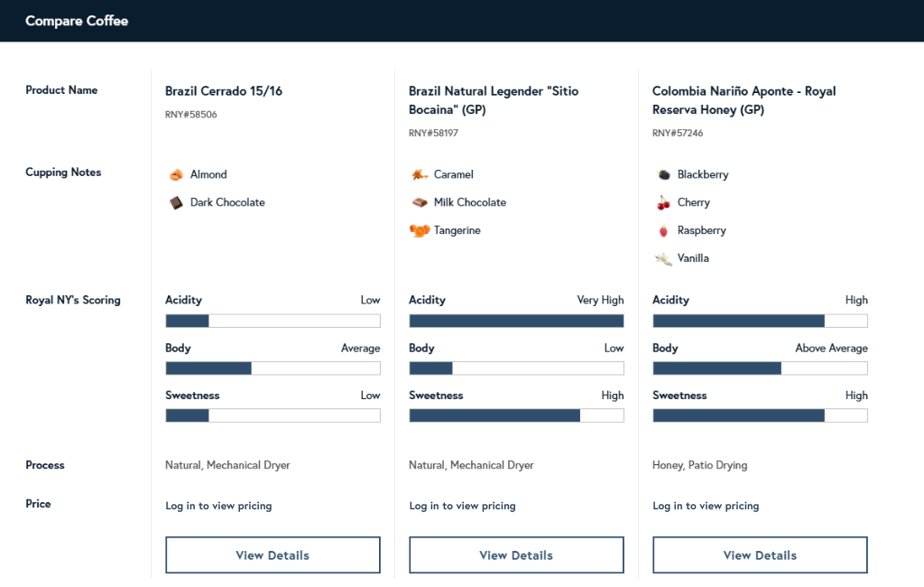Viewport: 924px width, 587px height.
Task: Click Brazil Cerrado's Low acidity rating
Action: (371, 300)
